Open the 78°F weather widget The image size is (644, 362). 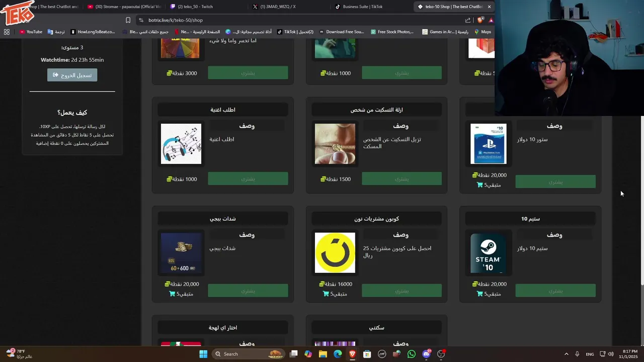point(20,354)
